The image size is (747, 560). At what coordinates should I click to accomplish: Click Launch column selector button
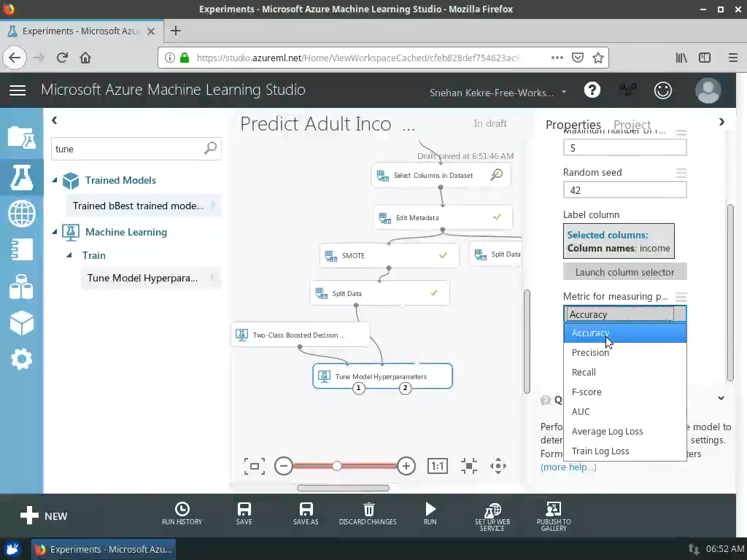(x=624, y=272)
